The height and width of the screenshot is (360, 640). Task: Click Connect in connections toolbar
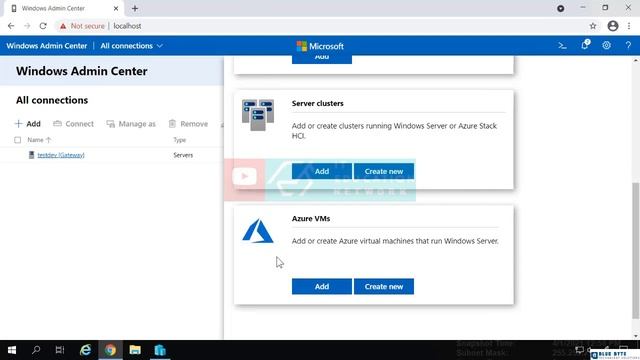[x=73, y=124]
